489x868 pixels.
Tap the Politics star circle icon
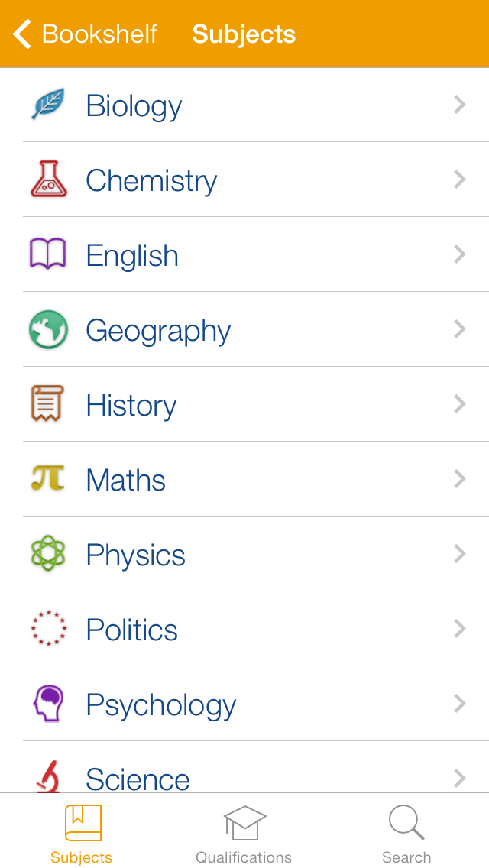(48, 629)
